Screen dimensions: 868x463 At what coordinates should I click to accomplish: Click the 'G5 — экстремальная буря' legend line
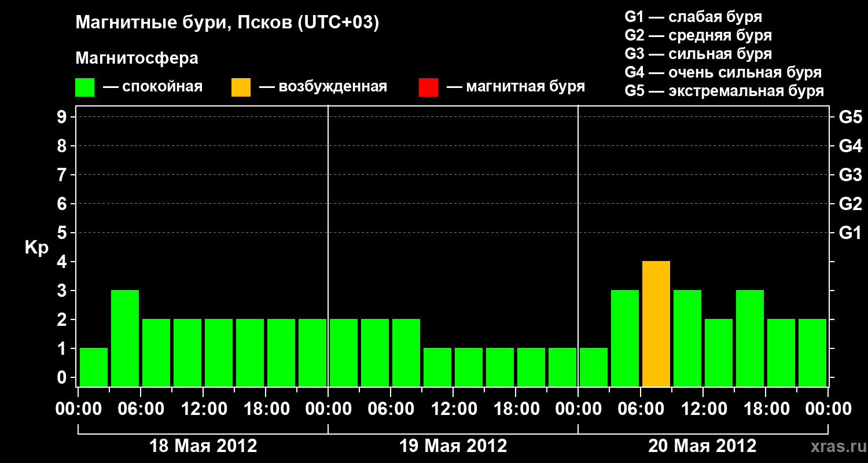pos(724,91)
